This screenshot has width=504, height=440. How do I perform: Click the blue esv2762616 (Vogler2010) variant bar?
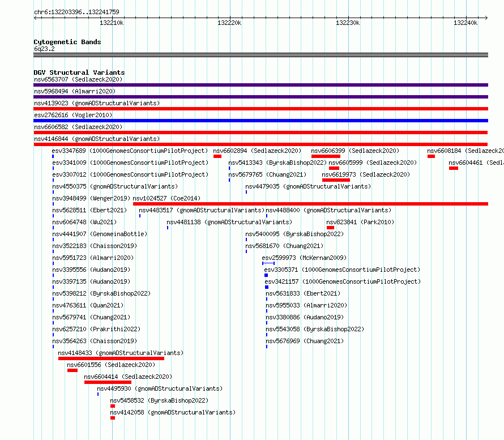pos(260,121)
